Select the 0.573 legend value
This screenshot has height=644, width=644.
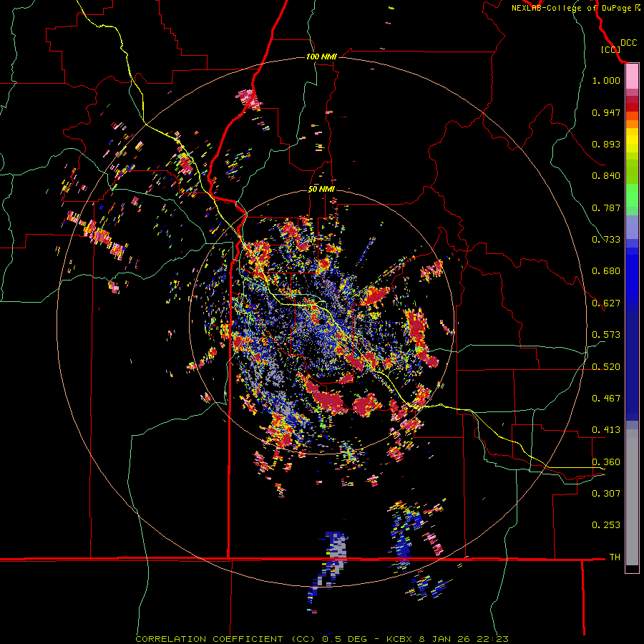[x=606, y=335]
